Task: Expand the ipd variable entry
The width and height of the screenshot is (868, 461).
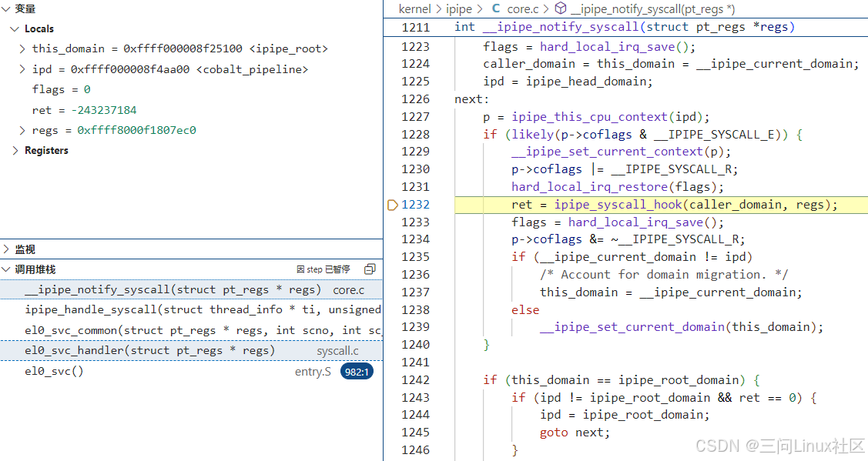Action: [x=22, y=69]
